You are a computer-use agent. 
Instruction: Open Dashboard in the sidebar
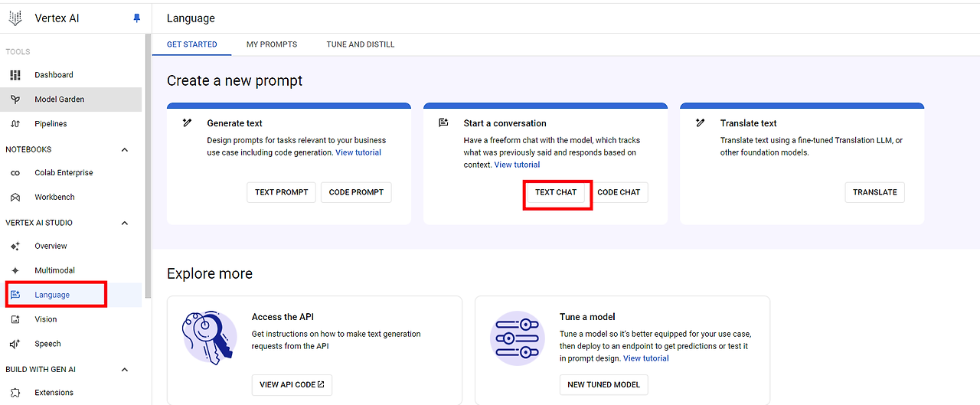click(70, 75)
